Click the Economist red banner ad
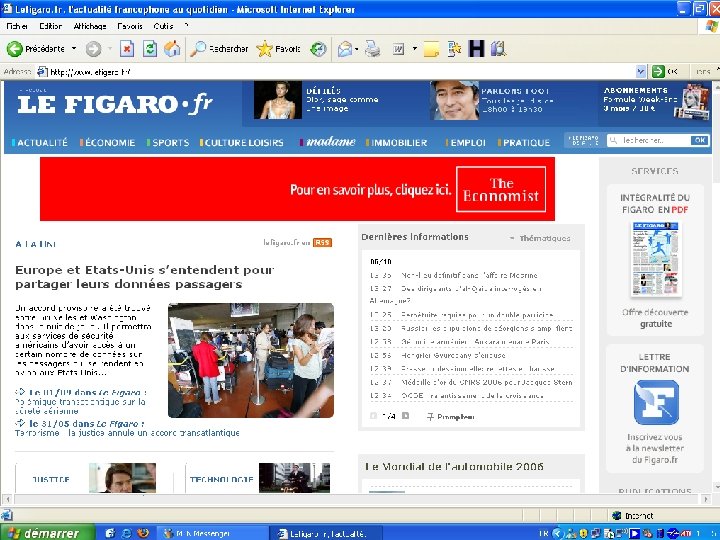Image resolution: width=720 pixels, height=540 pixels. point(297,189)
